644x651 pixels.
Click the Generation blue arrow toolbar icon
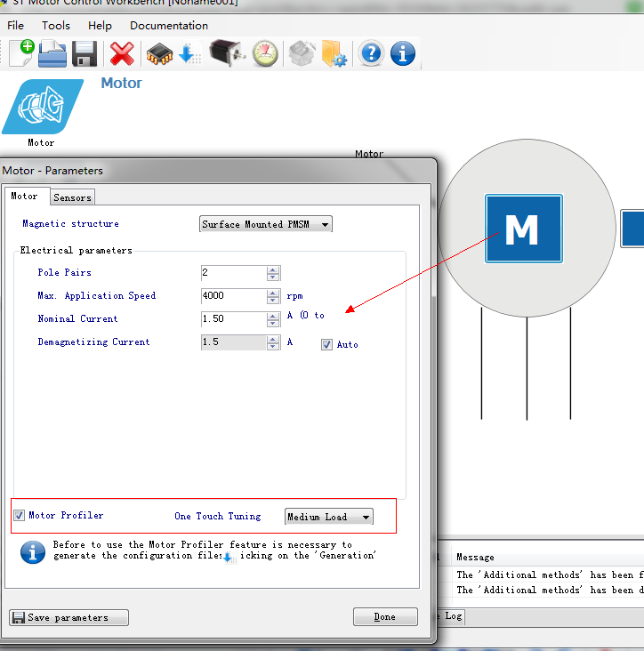[189, 54]
